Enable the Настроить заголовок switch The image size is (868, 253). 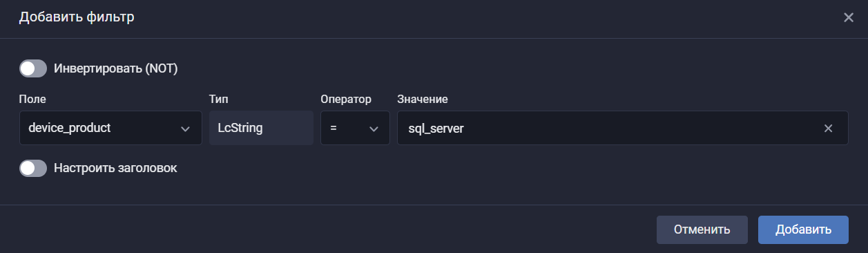[x=33, y=168]
